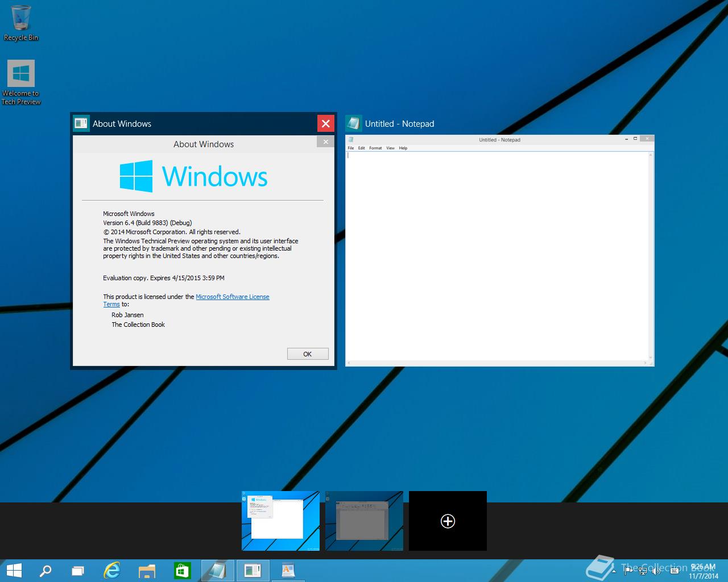The height and width of the screenshot is (582, 728).
Task: Select the Notepad taskbar button
Action: click(217, 571)
